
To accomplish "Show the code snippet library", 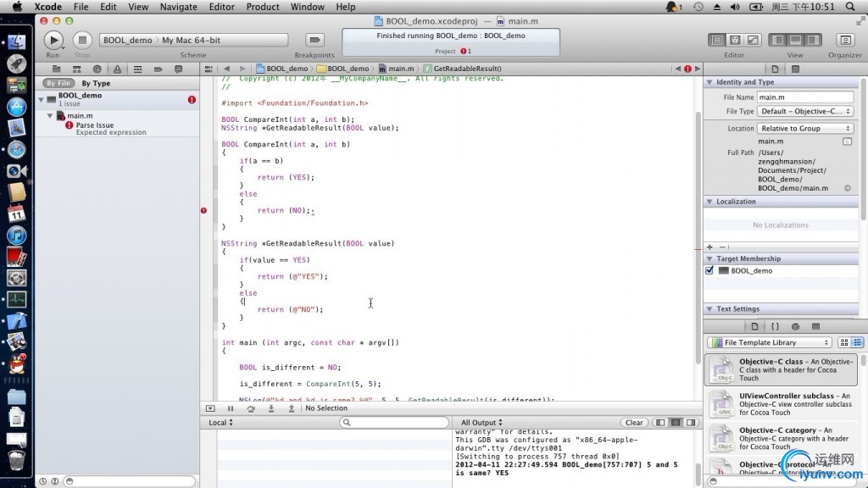I will tap(775, 326).
